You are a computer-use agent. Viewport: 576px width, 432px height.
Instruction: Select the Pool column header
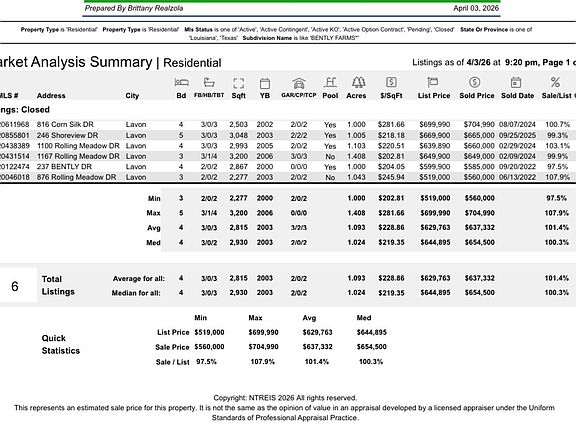tap(330, 96)
